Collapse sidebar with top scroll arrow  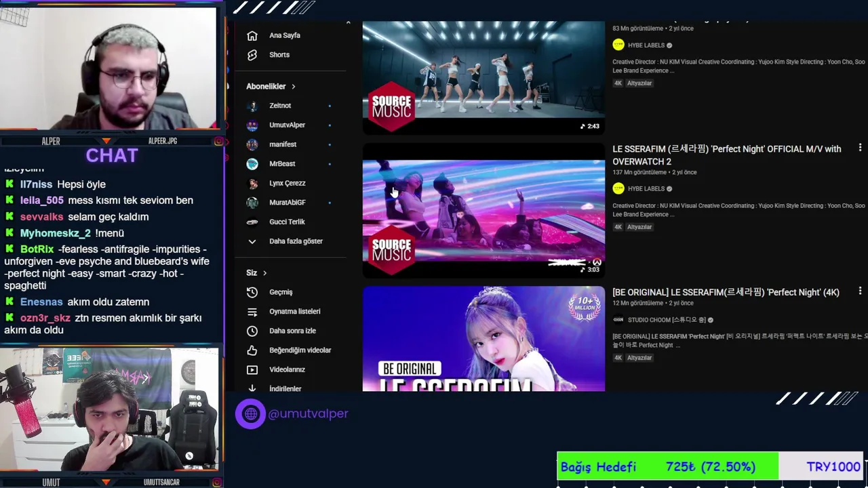[x=349, y=22]
